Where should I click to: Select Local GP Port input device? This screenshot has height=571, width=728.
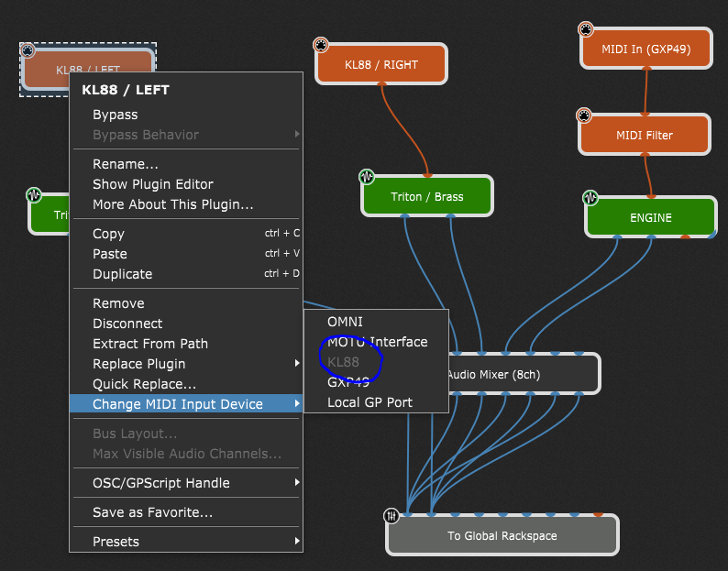370,402
